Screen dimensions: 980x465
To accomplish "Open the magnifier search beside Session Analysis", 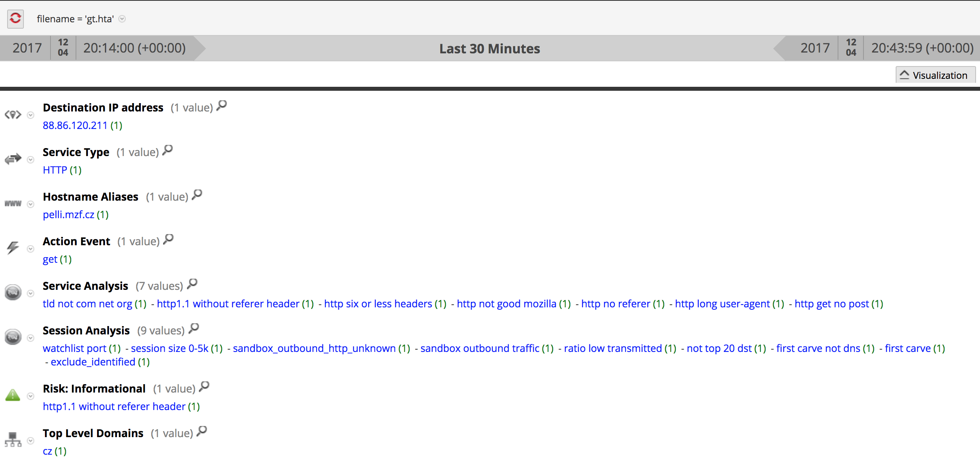I will point(194,328).
